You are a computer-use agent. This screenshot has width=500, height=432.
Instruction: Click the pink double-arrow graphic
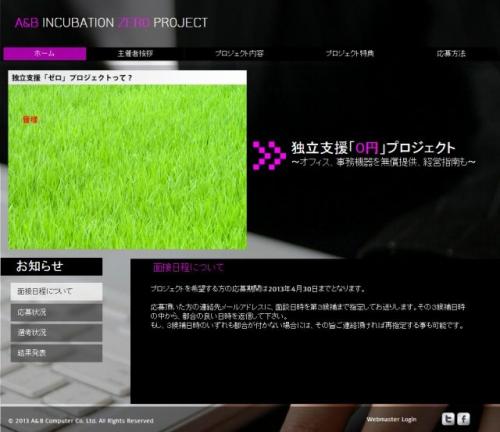(x=269, y=155)
